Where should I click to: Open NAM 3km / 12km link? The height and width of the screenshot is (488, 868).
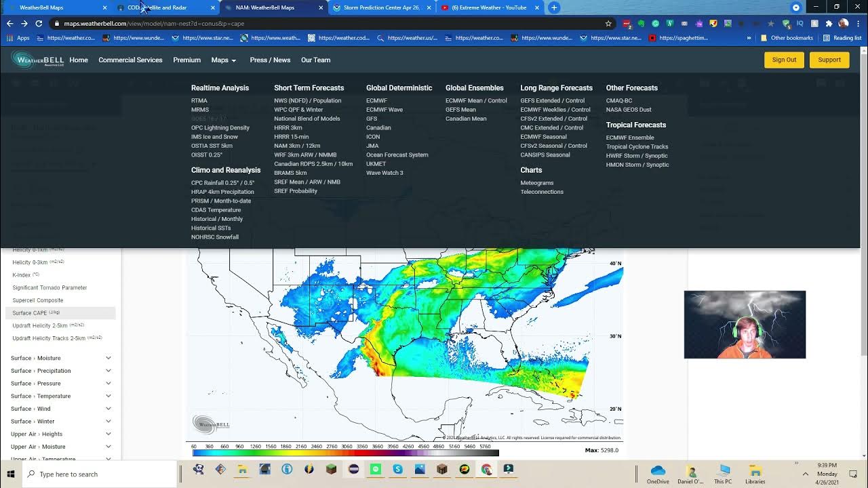(x=297, y=146)
